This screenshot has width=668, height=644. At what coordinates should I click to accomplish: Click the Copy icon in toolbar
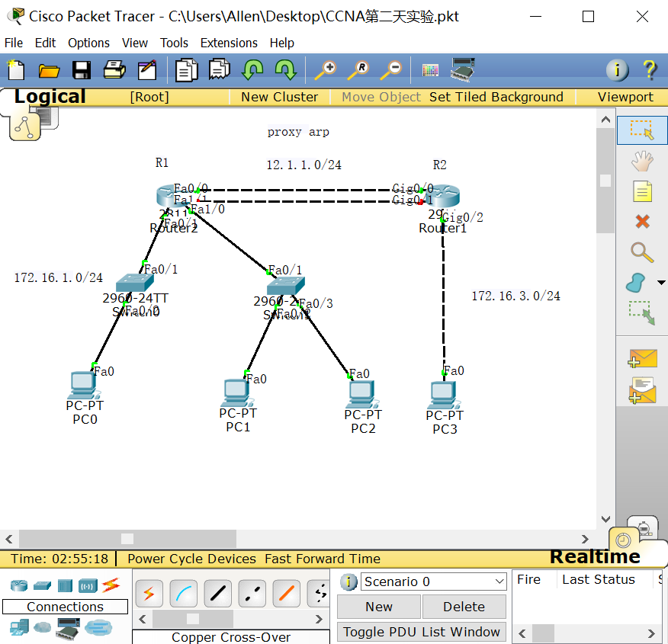[187, 70]
